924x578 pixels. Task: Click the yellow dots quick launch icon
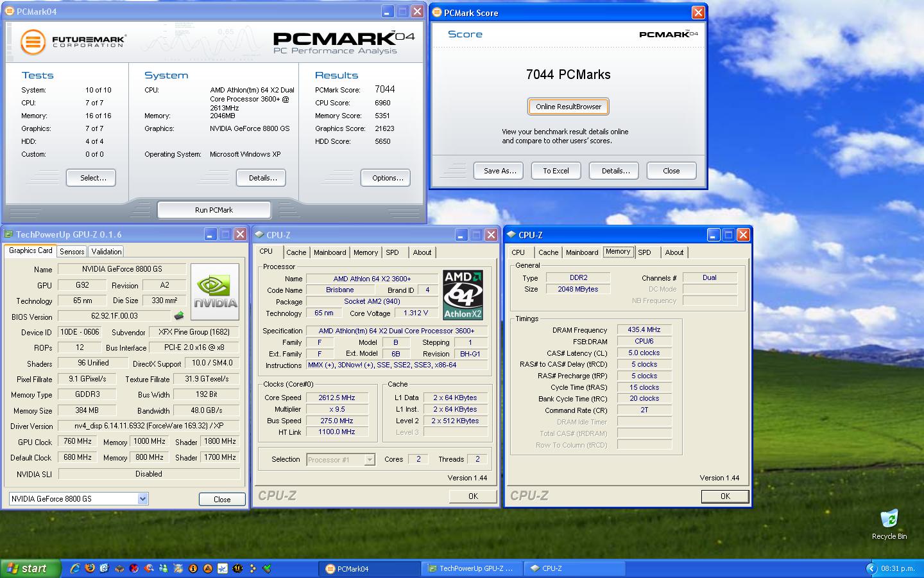(252, 568)
